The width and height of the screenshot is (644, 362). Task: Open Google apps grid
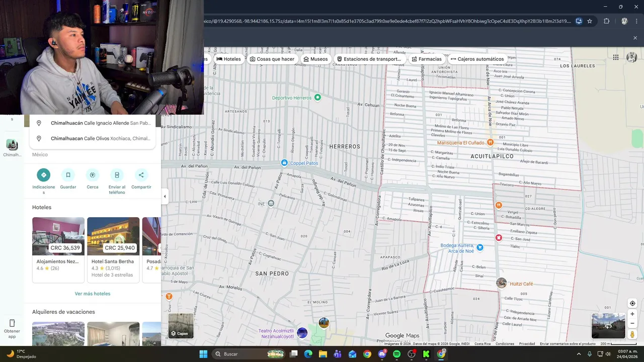point(616,57)
